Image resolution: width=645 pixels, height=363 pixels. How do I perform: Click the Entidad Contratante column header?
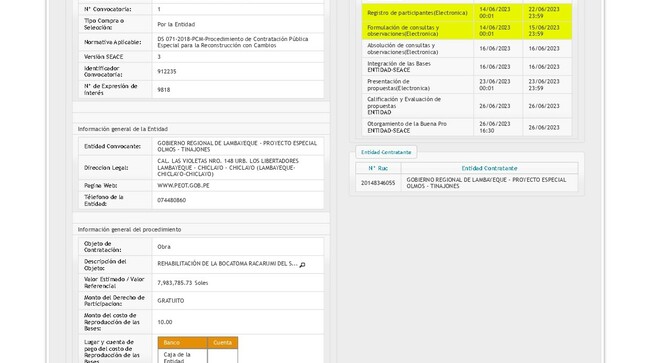coord(489,168)
